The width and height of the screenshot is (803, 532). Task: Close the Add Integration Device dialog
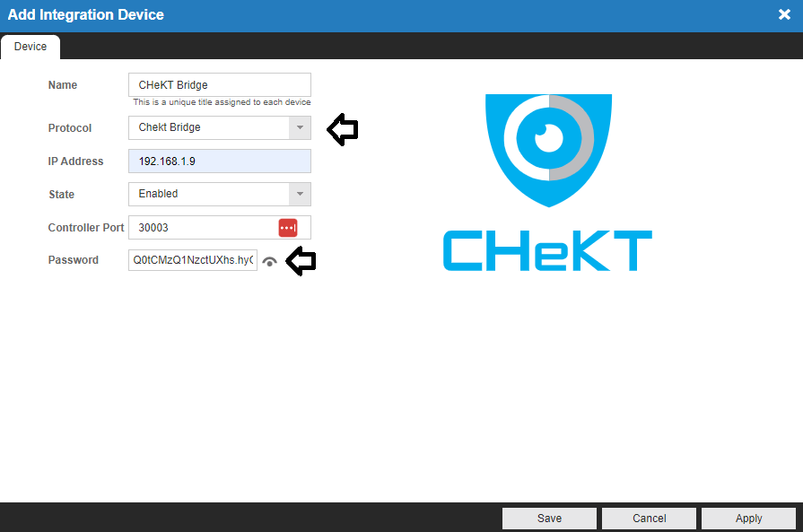coord(784,14)
